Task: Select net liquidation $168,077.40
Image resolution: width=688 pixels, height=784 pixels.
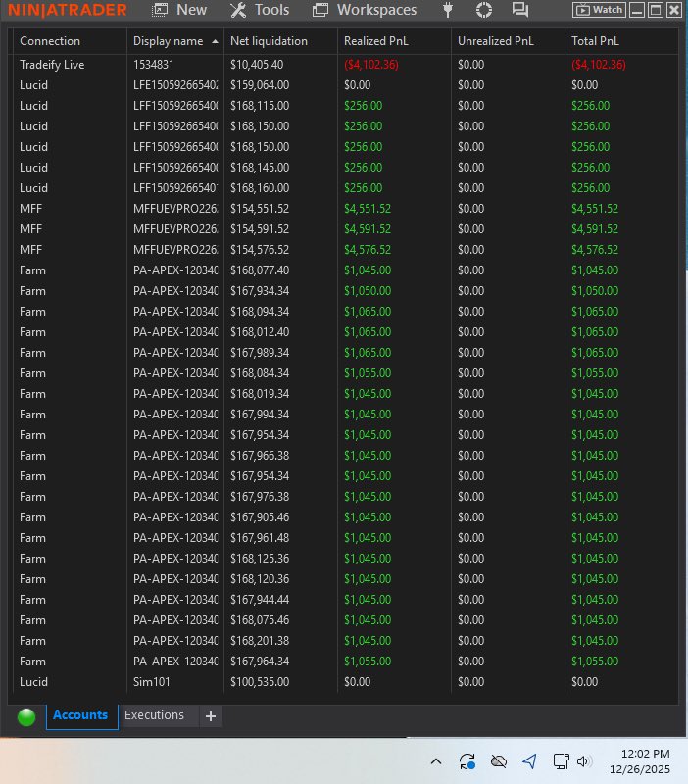Action: point(260,270)
